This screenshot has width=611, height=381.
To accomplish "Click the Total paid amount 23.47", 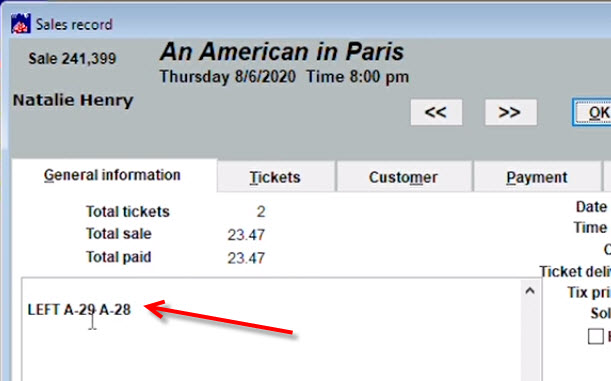I will pos(246,258).
